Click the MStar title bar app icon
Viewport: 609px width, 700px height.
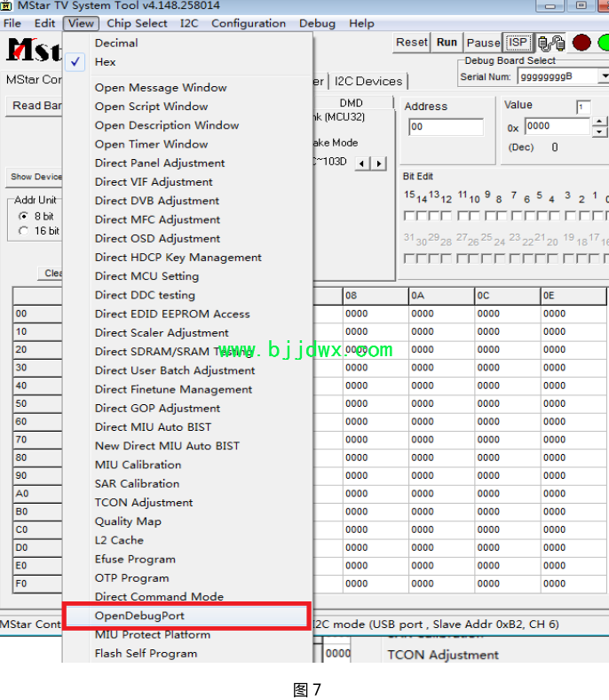[6, 5]
